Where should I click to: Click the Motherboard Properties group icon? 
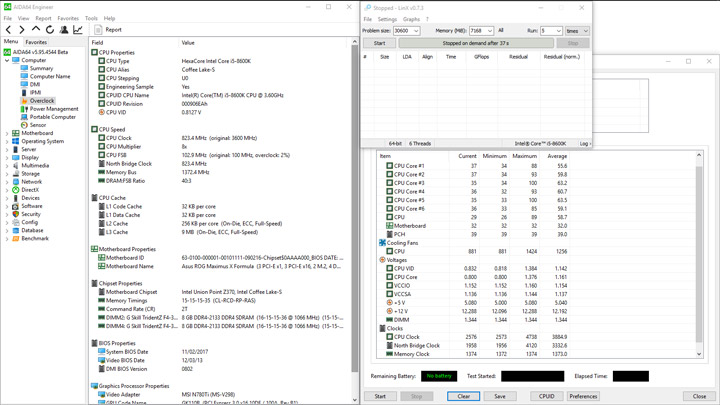94,249
